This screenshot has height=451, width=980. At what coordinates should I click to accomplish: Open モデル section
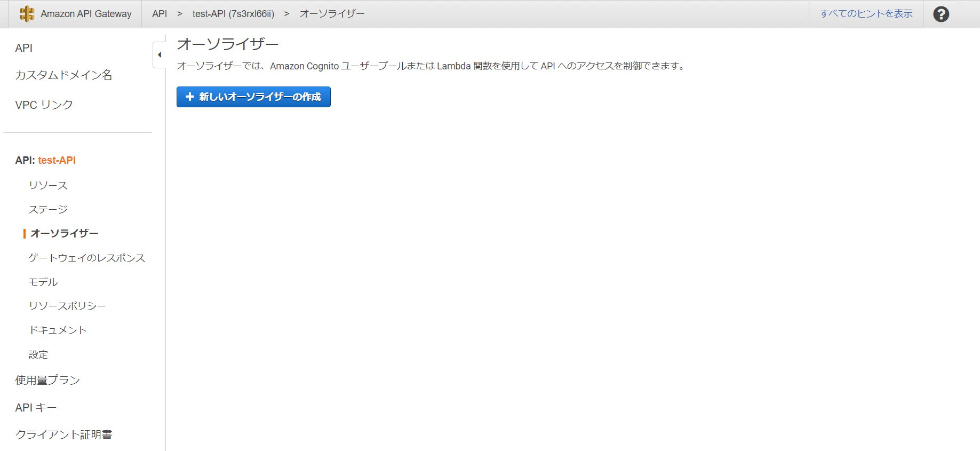[43, 282]
